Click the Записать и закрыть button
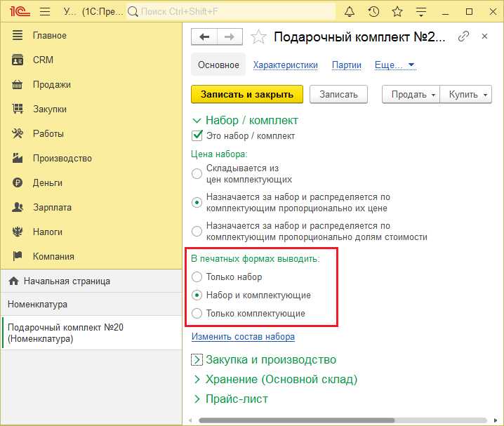The width and height of the screenshot is (504, 426). (x=247, y=95)
